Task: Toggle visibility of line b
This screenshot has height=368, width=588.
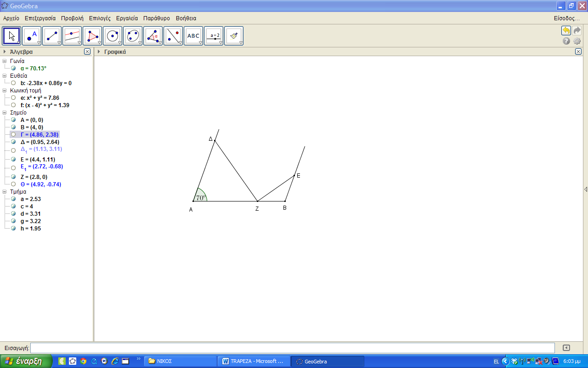Action: pos(13,83)
